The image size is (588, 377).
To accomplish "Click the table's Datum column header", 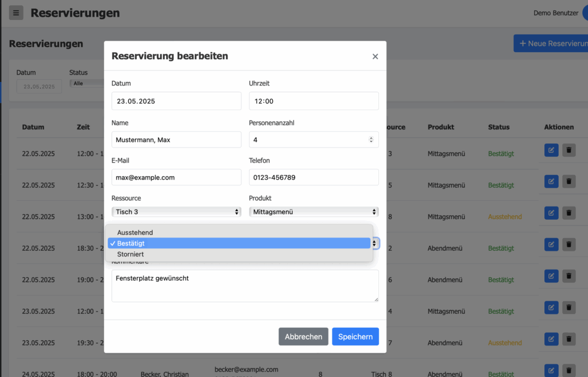I will pos(33,127).
